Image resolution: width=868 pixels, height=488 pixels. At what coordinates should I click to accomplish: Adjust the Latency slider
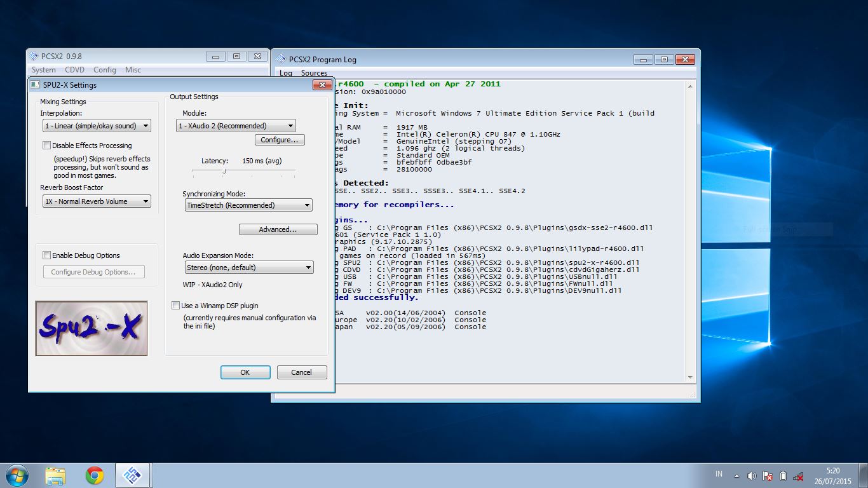224,171
